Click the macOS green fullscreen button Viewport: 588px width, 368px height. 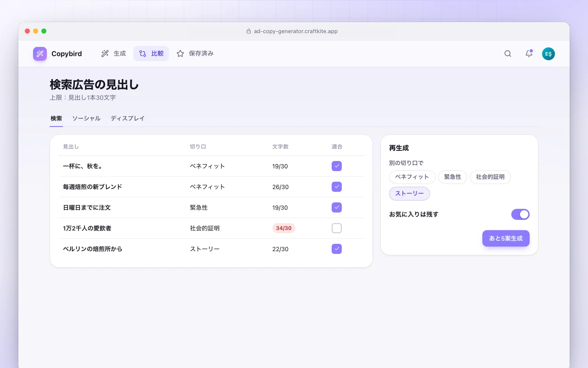[44, 31]
